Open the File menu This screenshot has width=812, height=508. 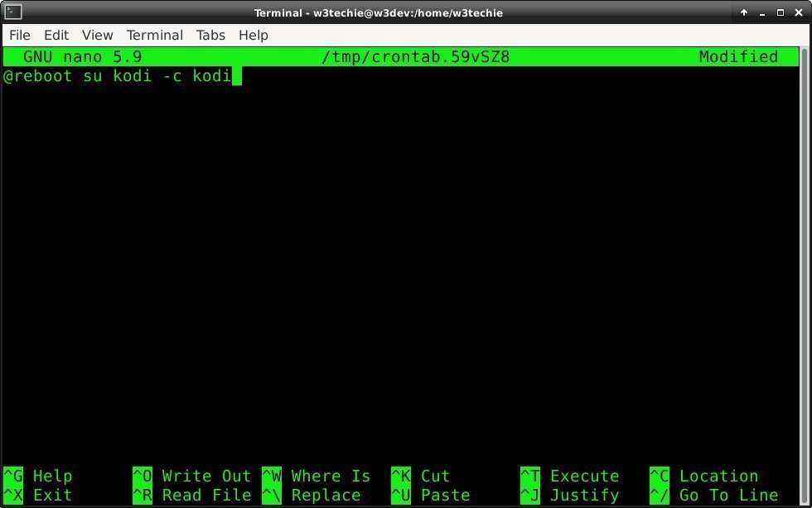click(x=19, y=35)
